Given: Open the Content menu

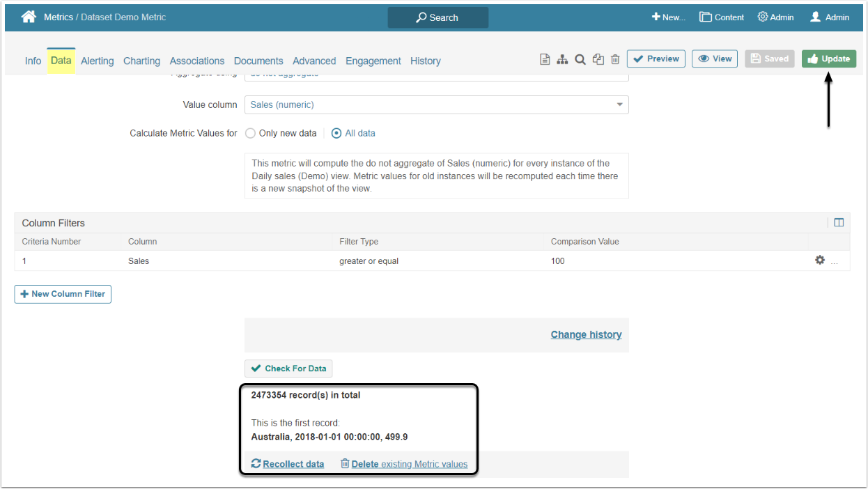Looking at the screenshot, I should (x=722, y=17).
